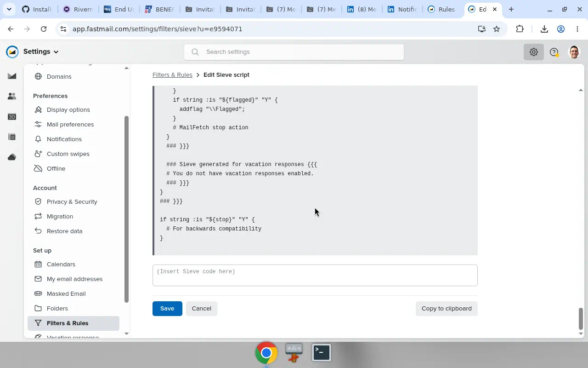Open Calendar icon in left rail
588x368 pixels.
(12, 116)
